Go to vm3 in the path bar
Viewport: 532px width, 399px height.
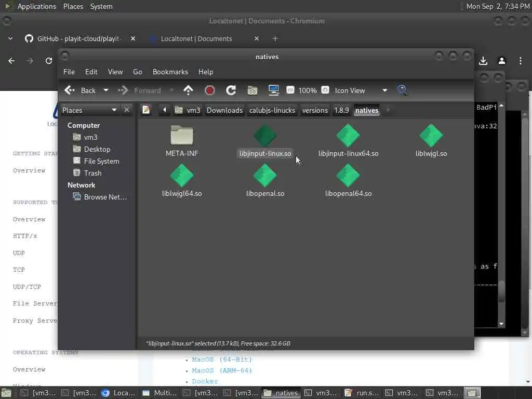point(188,110)
